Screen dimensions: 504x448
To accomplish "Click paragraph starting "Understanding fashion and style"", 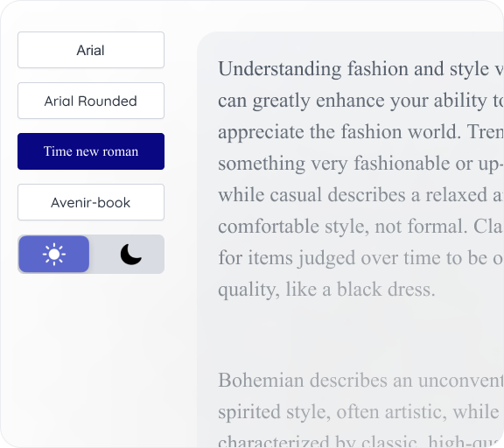I will (361, 179).
